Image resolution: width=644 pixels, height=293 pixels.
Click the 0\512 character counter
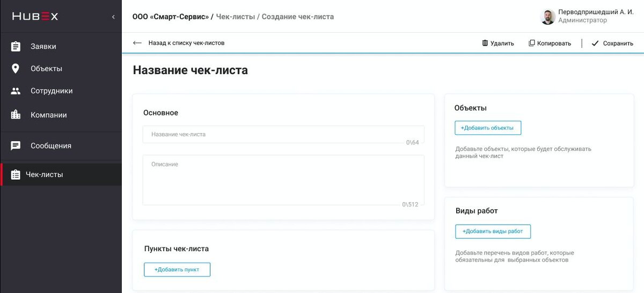pos(410,204)
